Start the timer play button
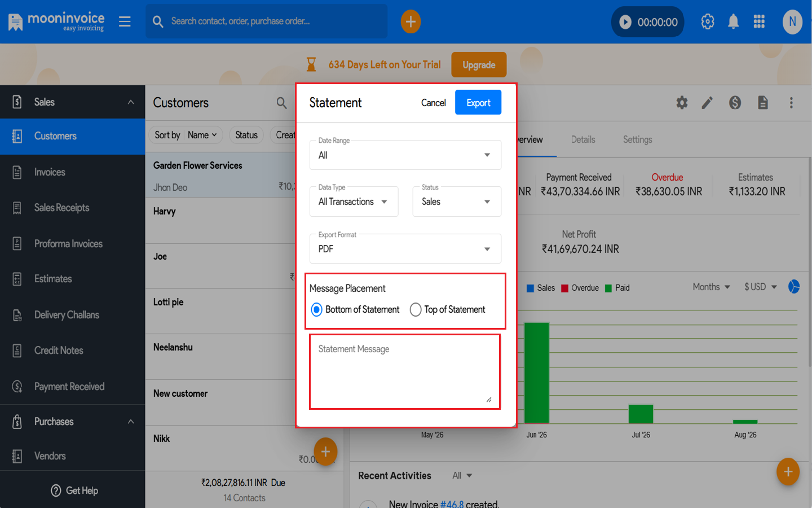Viewport: 812px width, 508px height. 625,22
